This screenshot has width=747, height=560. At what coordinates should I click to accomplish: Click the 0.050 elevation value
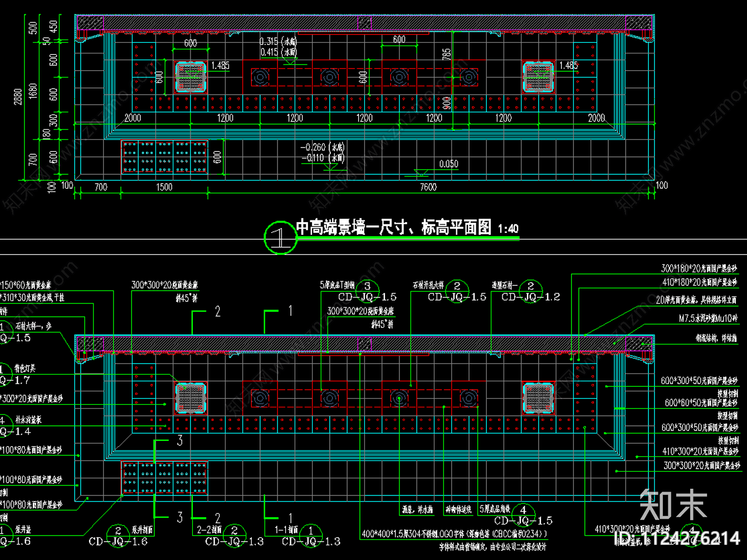(x=448, y=164)
